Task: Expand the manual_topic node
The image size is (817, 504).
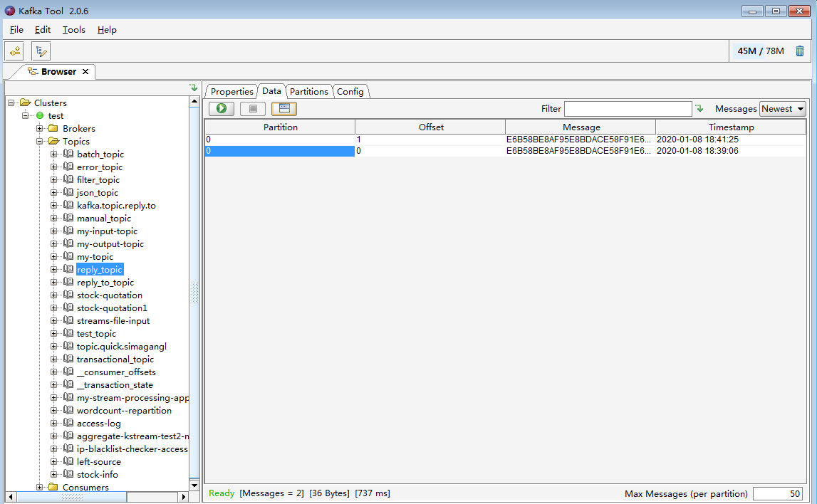Action: coord(53,218)
